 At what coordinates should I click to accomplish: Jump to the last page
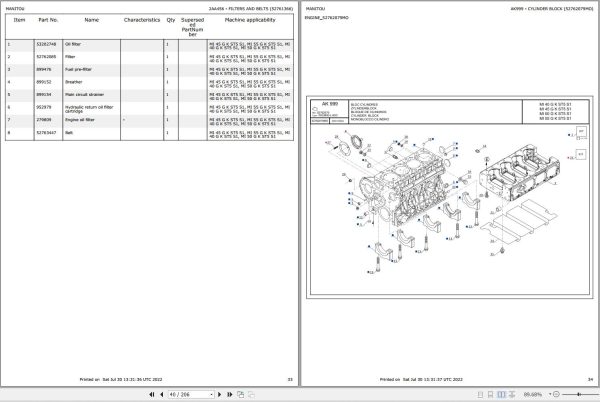pyautogui.click(x=230, y=394)
